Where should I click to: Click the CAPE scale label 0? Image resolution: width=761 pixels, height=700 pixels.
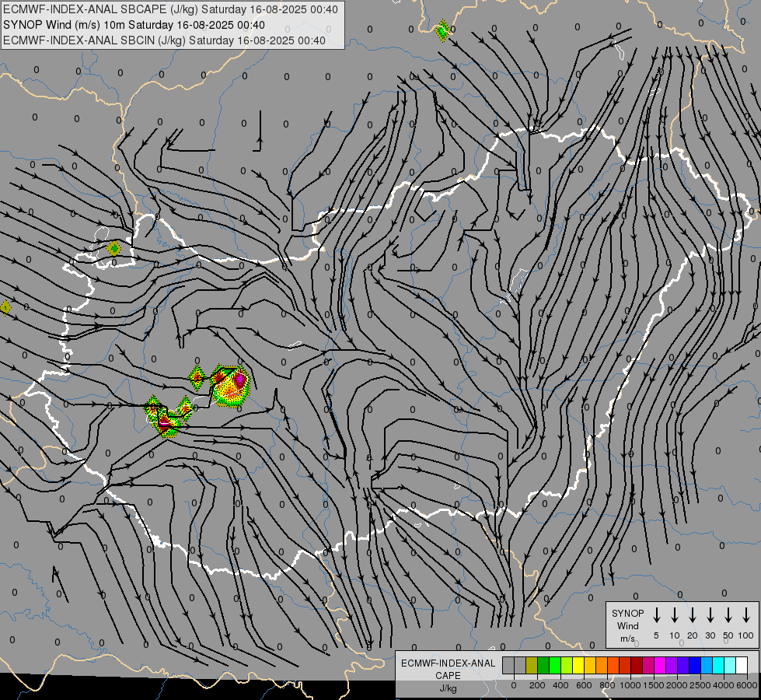514,685
